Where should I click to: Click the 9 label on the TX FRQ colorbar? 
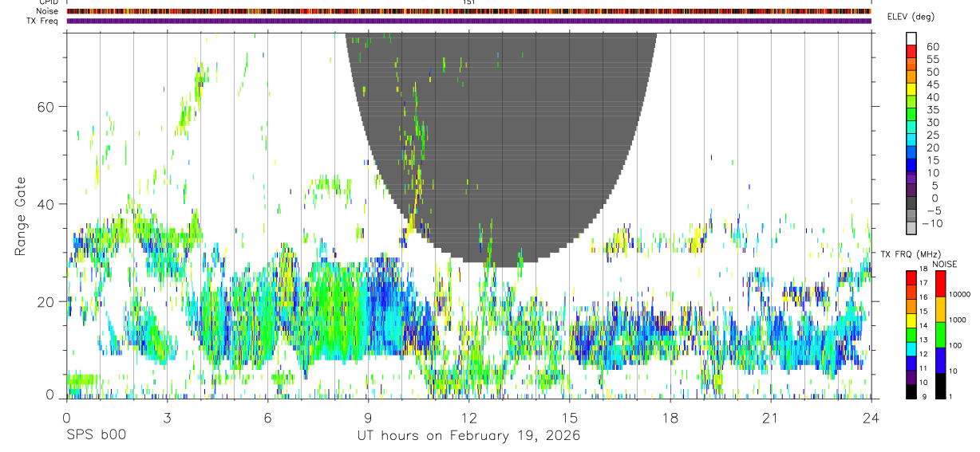(x=923, y=396)
